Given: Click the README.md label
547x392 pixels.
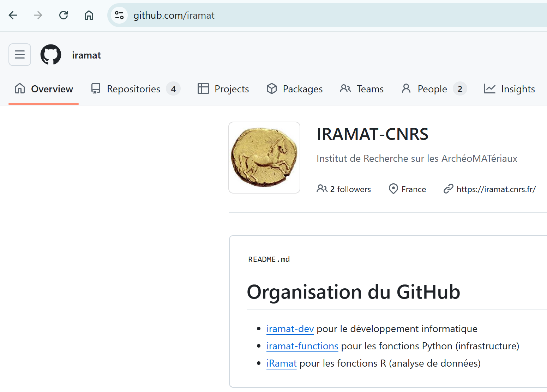Looking at the screenshot, I should pyautogui.click(x=269, y=259).
